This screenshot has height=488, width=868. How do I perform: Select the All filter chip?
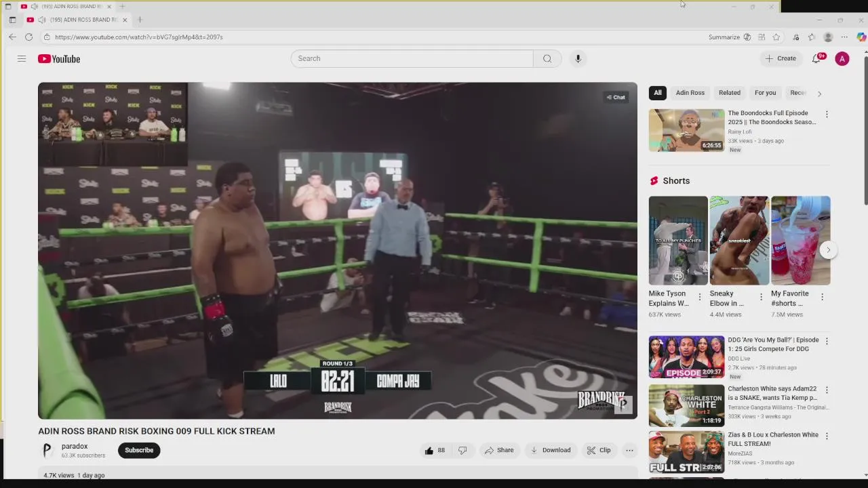click(x=658, y=93)
